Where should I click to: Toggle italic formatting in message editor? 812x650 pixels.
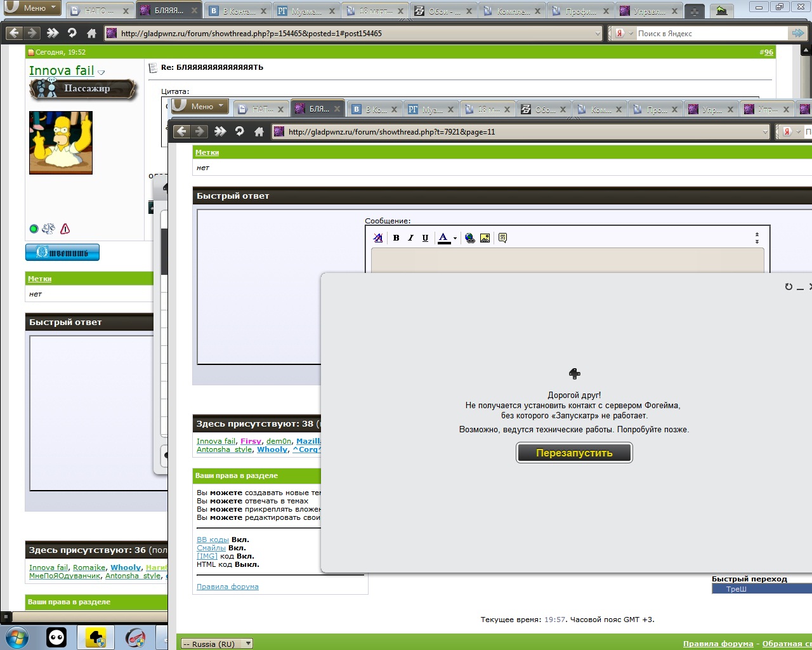pos(410,238)
